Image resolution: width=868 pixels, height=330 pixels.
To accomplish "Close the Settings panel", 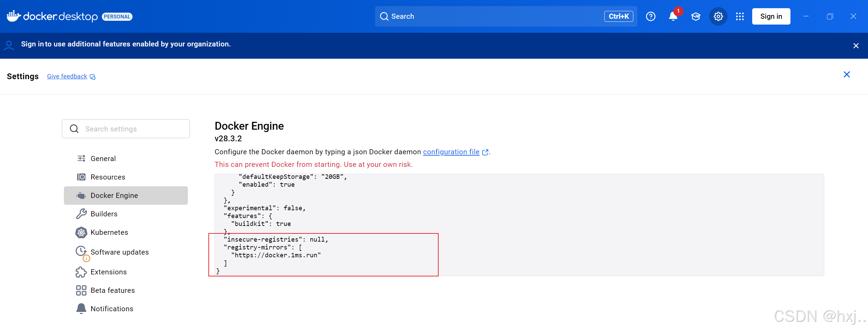I will coord(846,74).
